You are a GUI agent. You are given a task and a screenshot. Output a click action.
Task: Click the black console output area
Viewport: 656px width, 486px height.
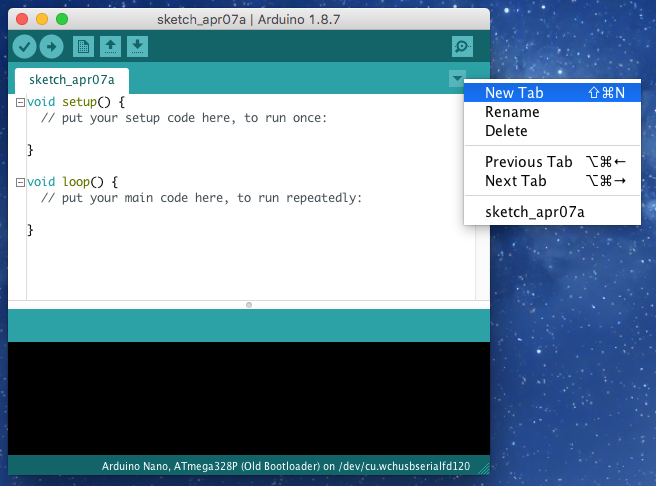coord(249,398)
